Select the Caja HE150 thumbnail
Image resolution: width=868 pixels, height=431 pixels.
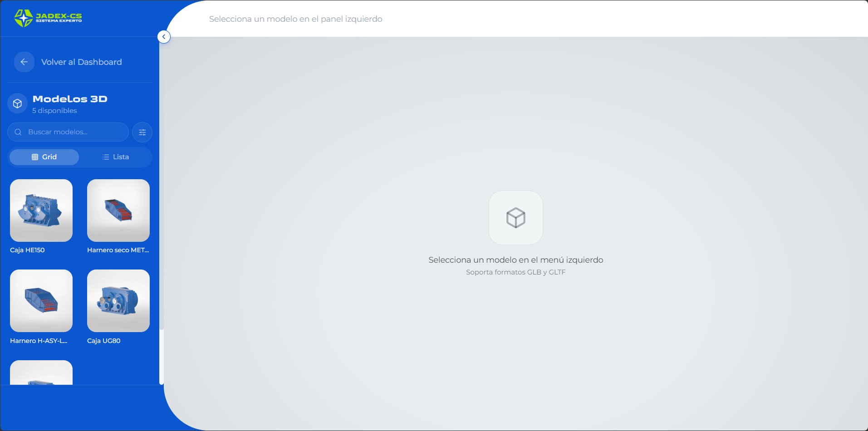point(41,211)
